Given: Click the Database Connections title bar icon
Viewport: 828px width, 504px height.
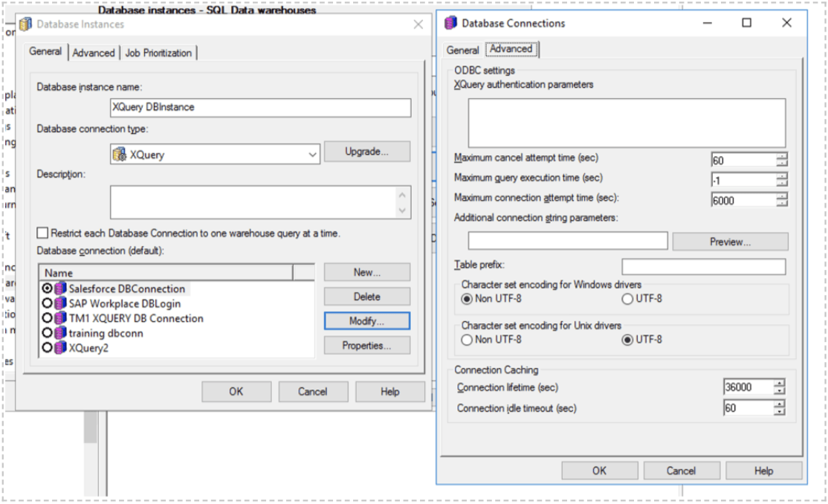Looking at the screenshot, I should pyautogui.click(x=450, y=23).
